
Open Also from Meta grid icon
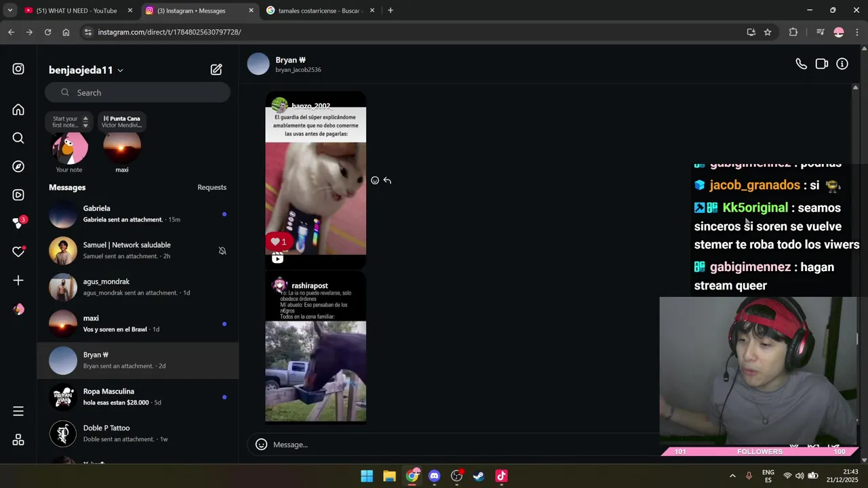pos(18,440)
